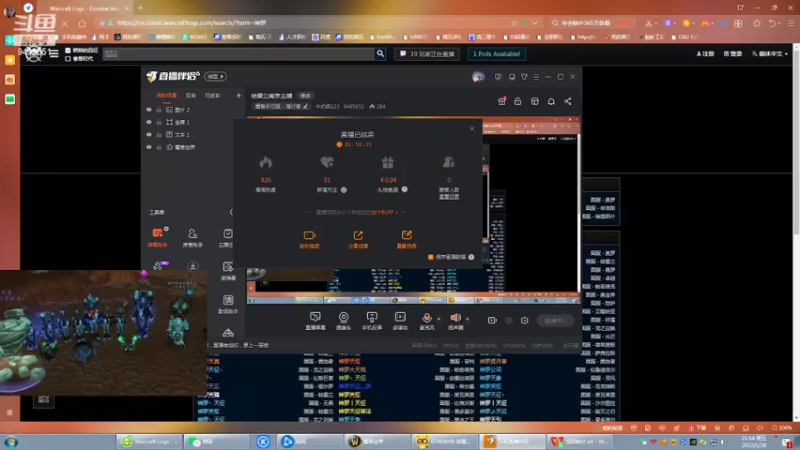This screenshot has width=800, height=450.
Task: Click the Warcraft Logs search field
Action: 239,54
